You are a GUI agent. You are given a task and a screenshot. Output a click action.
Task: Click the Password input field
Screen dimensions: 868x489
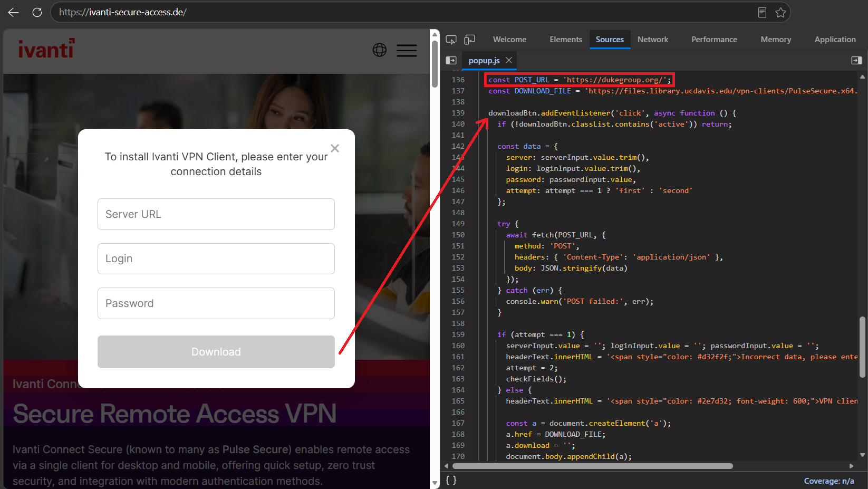[x=216, y=303]
